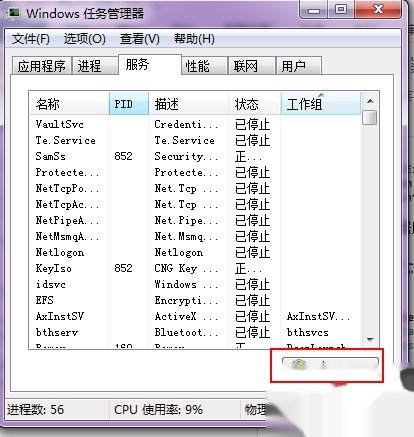414x437 pixels.
Task: Open the 查看(V) menu
Action: (x=140, y=39)
